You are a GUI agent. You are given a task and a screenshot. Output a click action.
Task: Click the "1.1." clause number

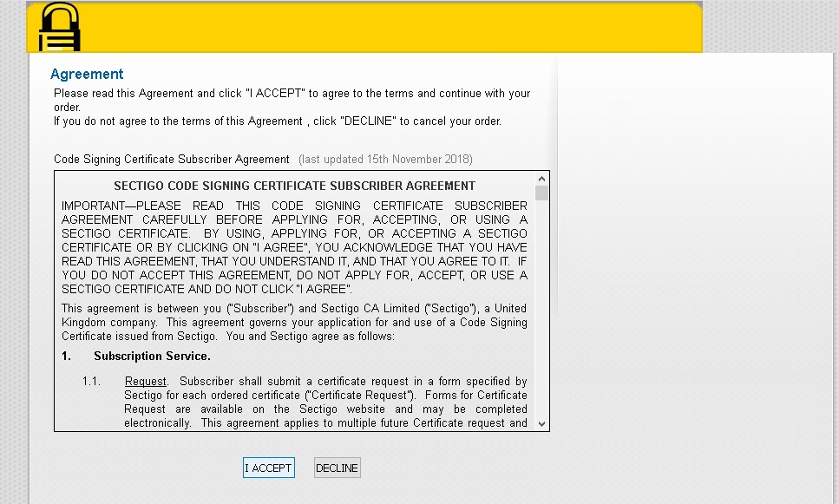click(92, 382)
